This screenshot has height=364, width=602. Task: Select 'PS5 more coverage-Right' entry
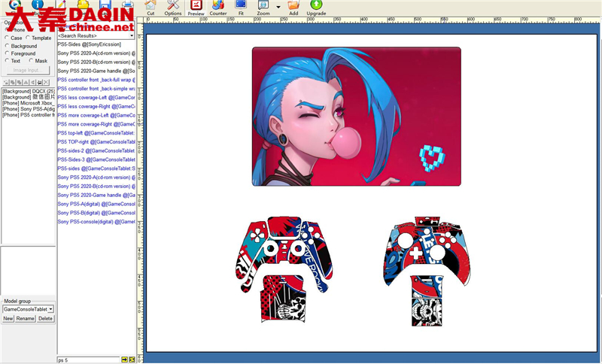coord(96,124)
